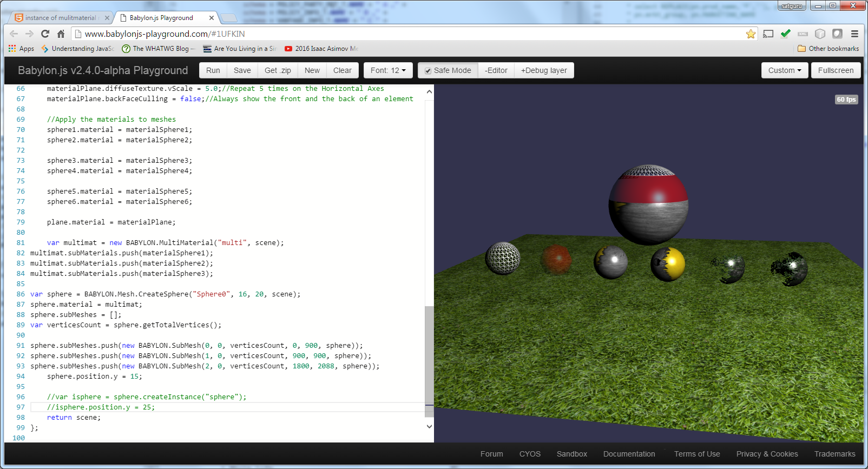The height and width of the screenshot is (469, 868).
Task: Click the 60 fps counter label
Action: [x=846, y=100]
